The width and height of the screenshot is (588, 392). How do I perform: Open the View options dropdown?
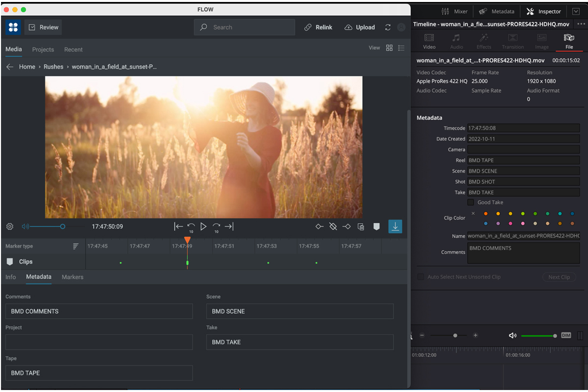click(374, 48)
